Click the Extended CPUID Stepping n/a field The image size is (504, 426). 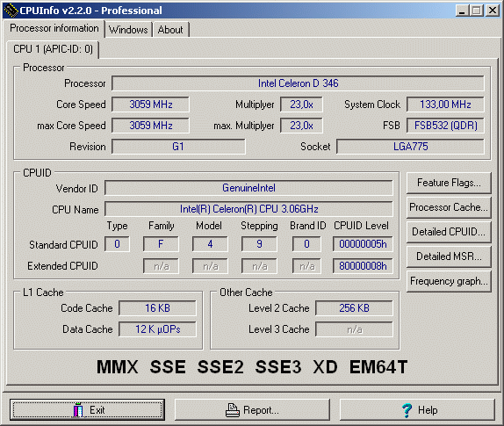(259, 266)
